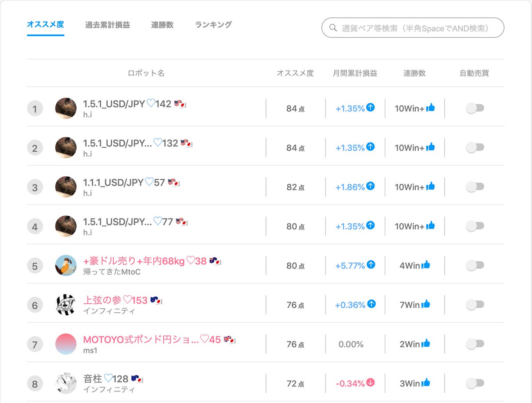The width and height of the screenshot is (532, 403).
Task: Click gradient avatar of ms1
Action: [66, 344]
